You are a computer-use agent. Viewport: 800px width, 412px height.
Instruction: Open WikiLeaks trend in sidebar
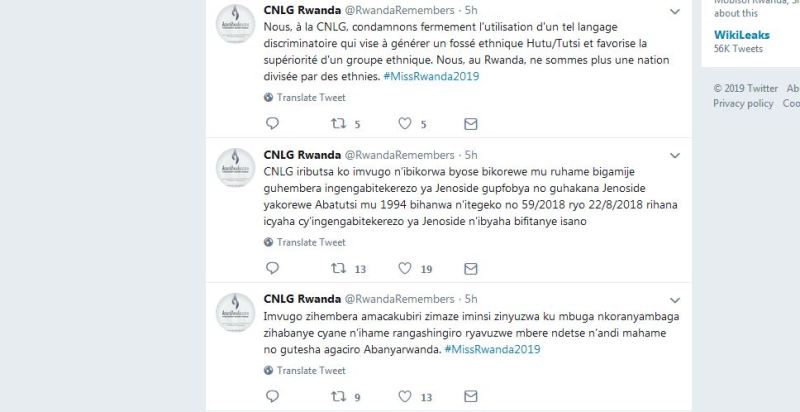tap(741, 35)
